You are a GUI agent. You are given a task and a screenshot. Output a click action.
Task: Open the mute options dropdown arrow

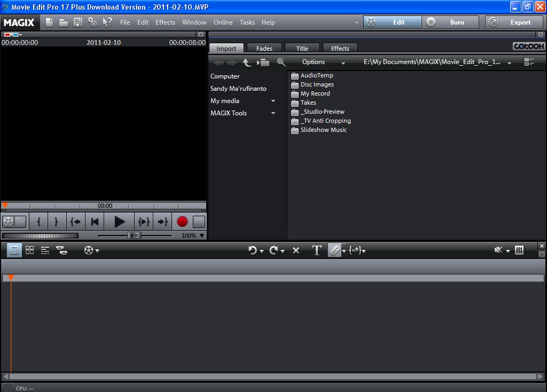pos(508,251)
